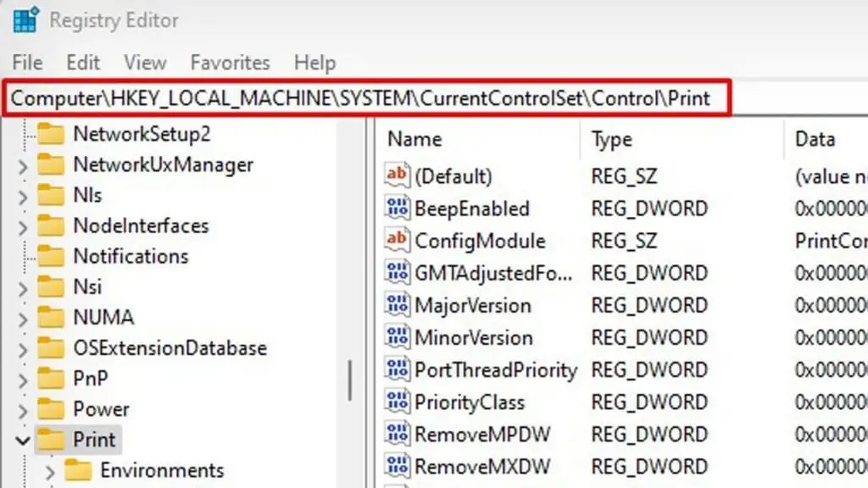The image size is (868, 488).
Task: Click the GMTAdjustedFo... DWORD icon
Action: point(398,272)
